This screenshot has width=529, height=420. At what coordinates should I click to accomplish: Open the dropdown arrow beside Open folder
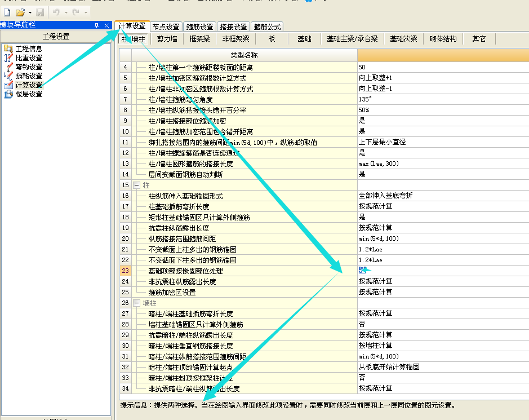coord(30,12)
